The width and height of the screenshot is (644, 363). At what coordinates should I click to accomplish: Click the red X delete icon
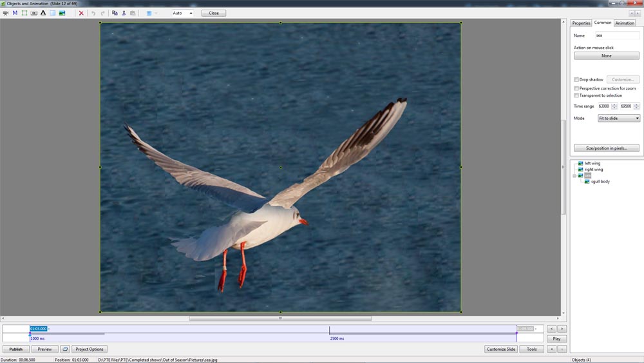point(81,13)
